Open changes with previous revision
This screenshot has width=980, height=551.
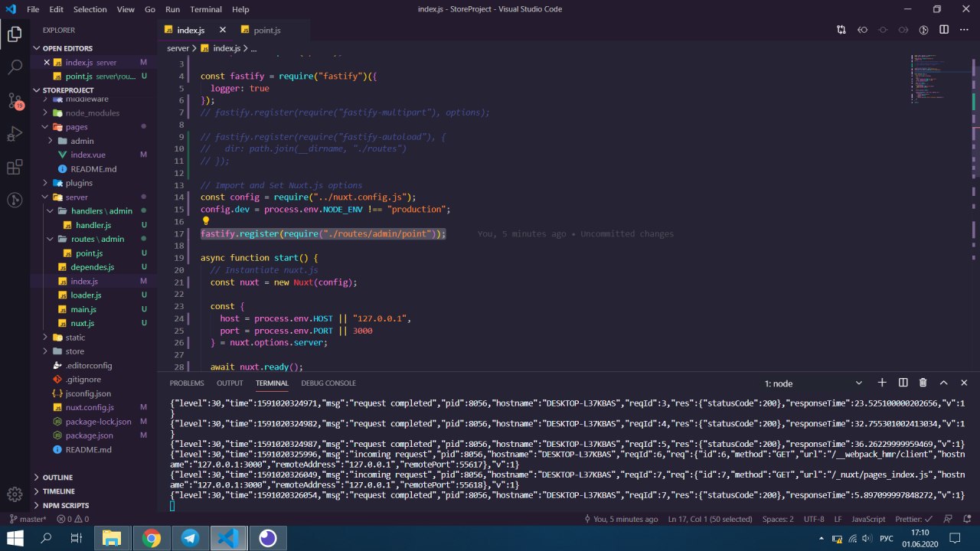(x=862, y=30)
